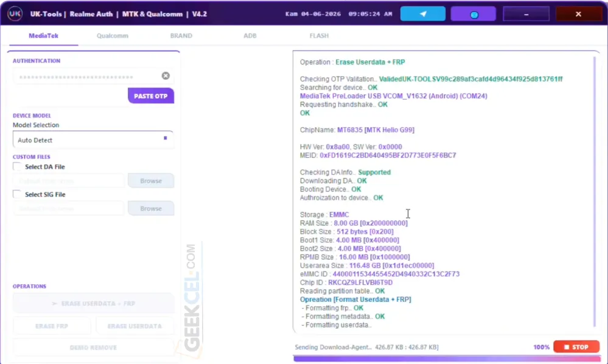Click the 'Checking DA Info.. Supported' line
The width and height of the screenshot is (608, 364).
pos(345,172)
